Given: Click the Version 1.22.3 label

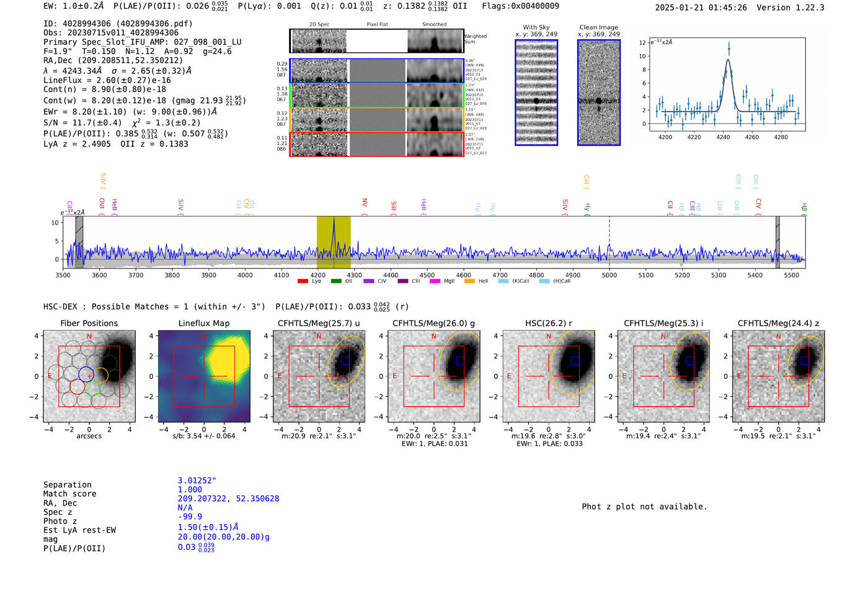Looking at the screenshot, I should pos(790,7).
